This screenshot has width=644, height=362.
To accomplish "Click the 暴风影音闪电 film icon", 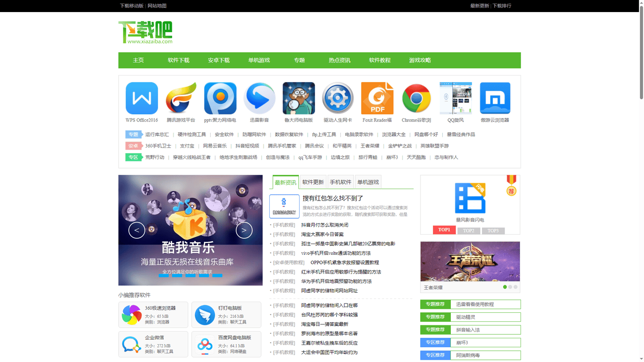I will pyautogui.click(x=470, y=198).
